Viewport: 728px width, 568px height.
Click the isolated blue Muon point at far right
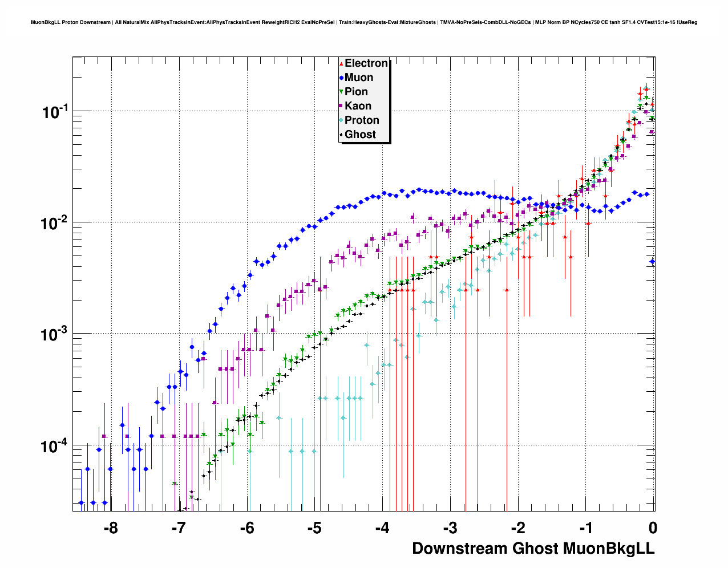pos(653,262)
